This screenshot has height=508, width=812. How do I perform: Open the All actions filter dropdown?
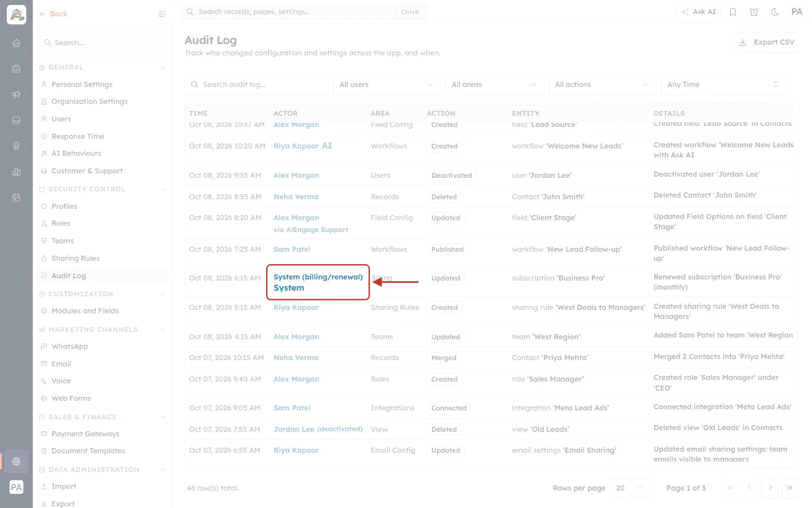(602, 85)
